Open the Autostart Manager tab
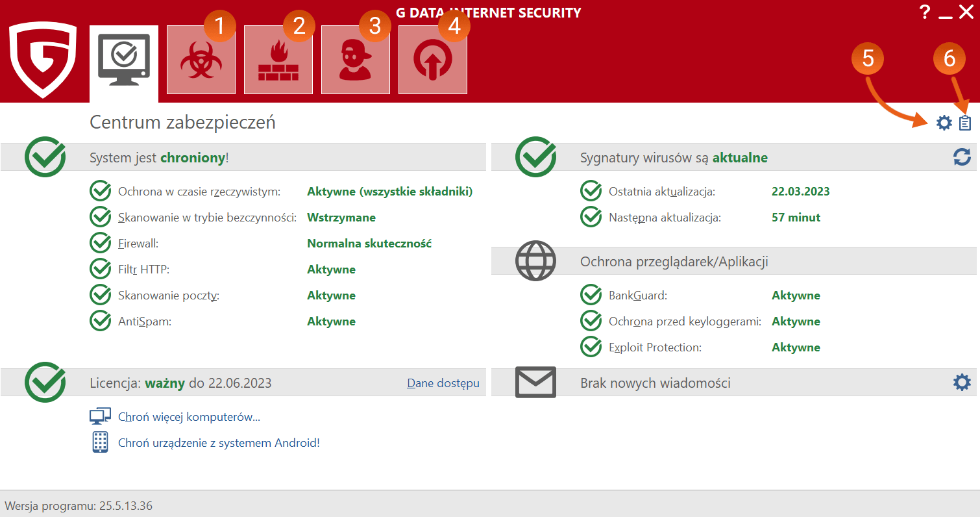Viewport: 980px width, 517px height. click(x=432, y=60)
